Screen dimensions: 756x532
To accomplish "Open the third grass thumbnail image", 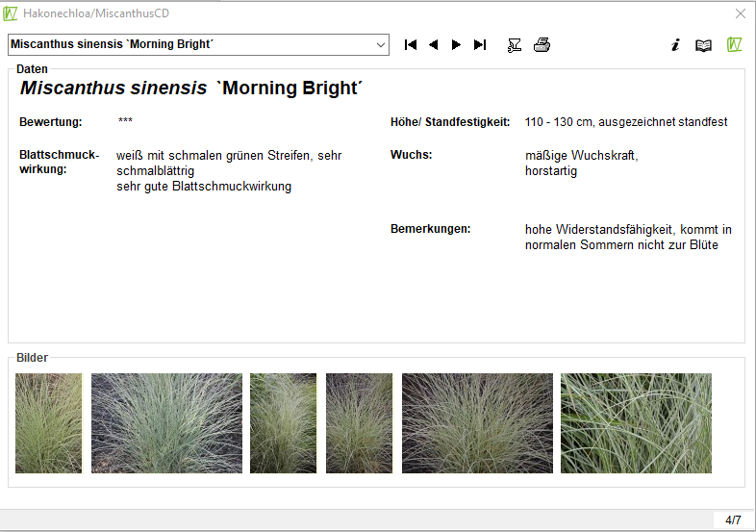I will 283,423.
